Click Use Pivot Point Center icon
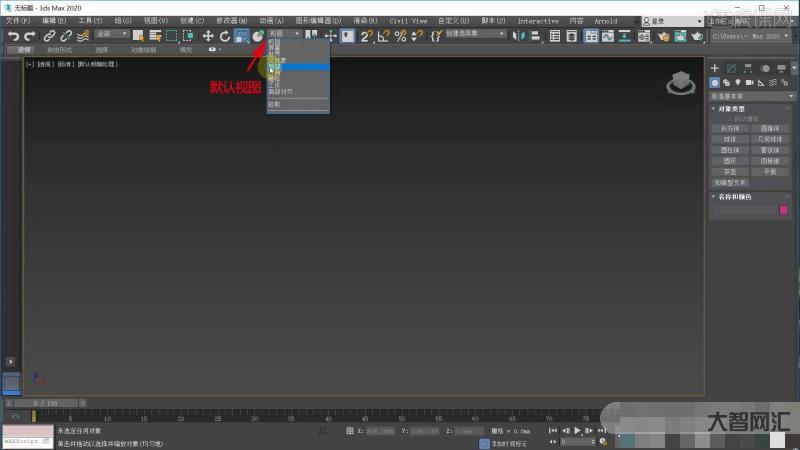Screen dimensions: 800x450 tap(311, 36)
